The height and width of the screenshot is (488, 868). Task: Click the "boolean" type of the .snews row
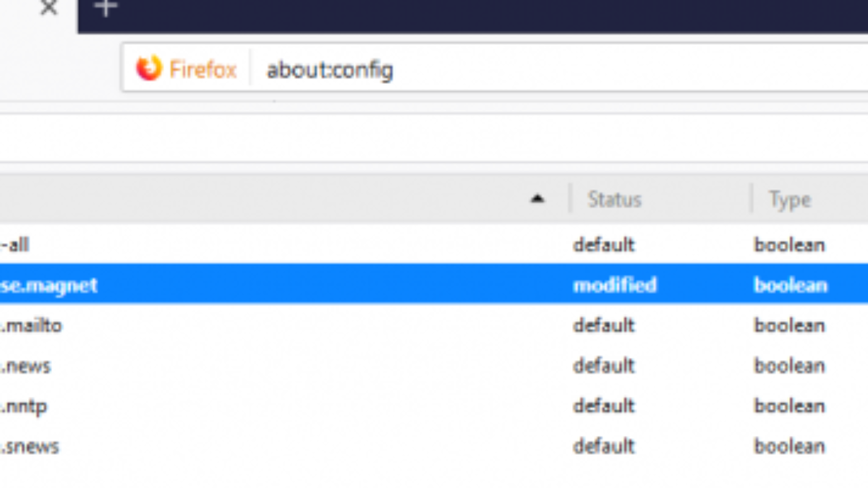point(790,446)
